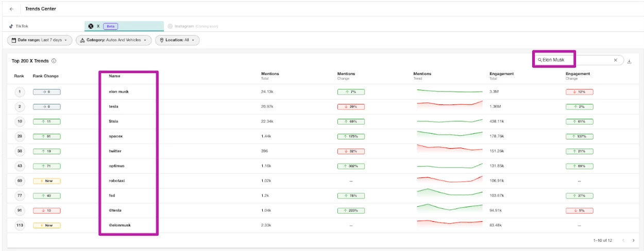Sort by Engagement Total column header

[x=501, y=76]
